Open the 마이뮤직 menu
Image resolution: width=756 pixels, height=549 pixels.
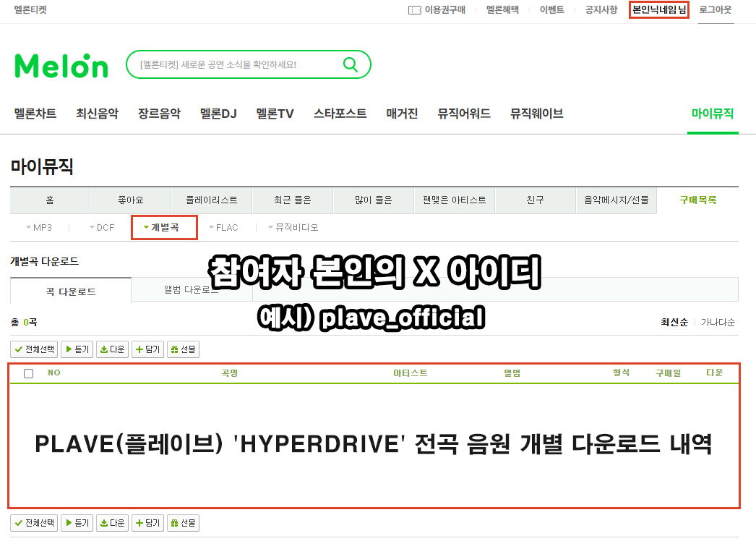click(713, 114)
